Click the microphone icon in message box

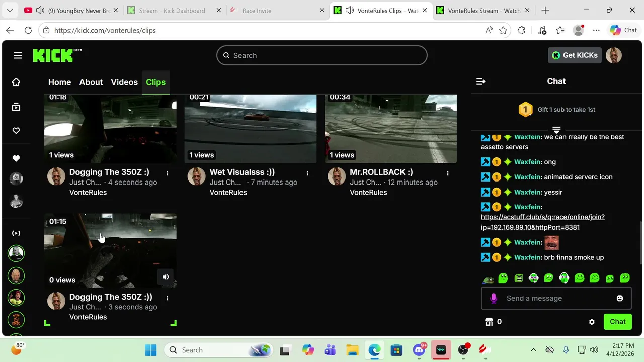coord(494,298)
